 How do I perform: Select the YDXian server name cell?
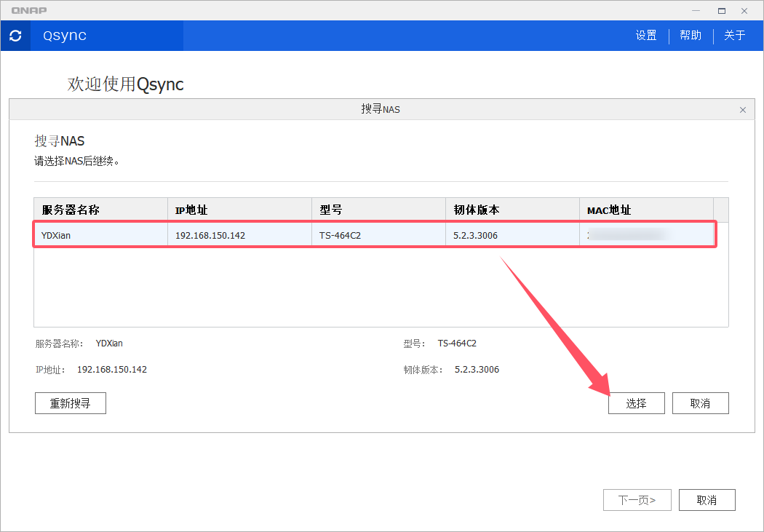101,235
